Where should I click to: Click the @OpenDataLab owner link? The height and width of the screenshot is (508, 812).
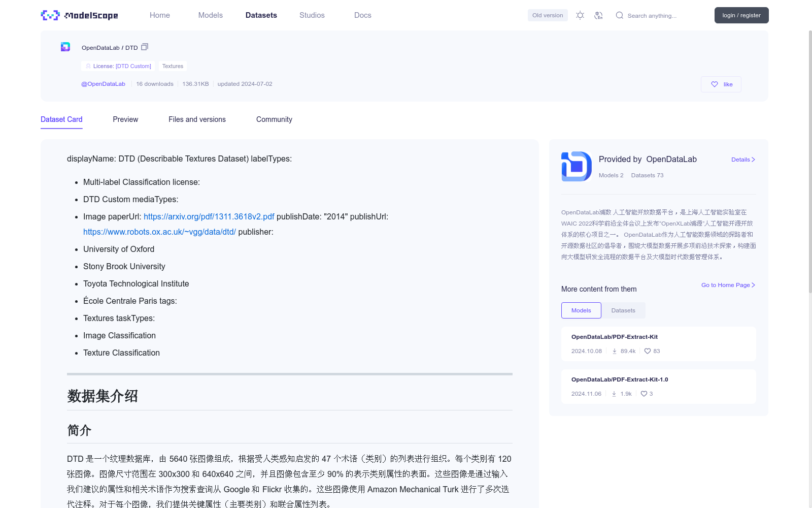(x=103, y=84)
